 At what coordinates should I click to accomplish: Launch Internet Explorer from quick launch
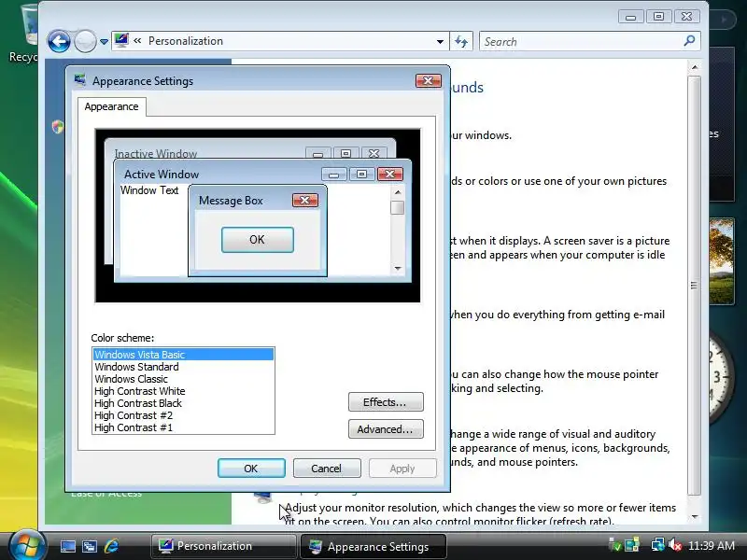click(111, 546)
